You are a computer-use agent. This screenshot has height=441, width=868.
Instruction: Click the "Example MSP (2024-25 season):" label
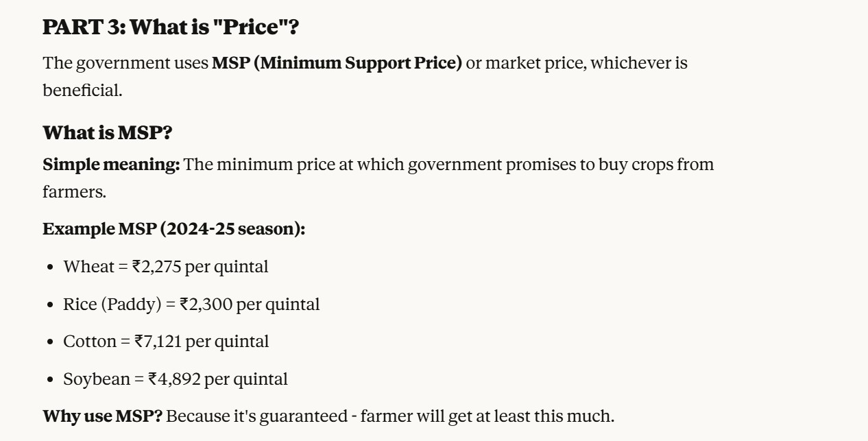pos(173,229)
